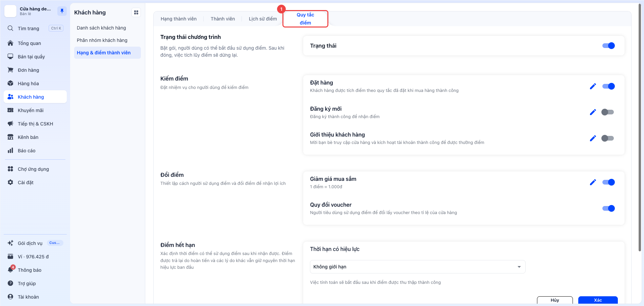Turn off Giảm giá mua sắm toggle

pos(608,182)
